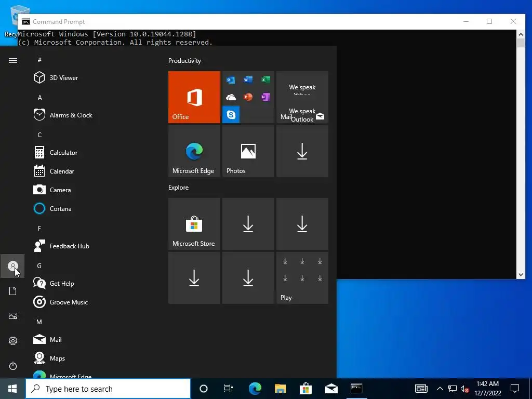Click the Microsoft Edge tile
This screenshot has width=532, height=399.
[x=194, y=151]
